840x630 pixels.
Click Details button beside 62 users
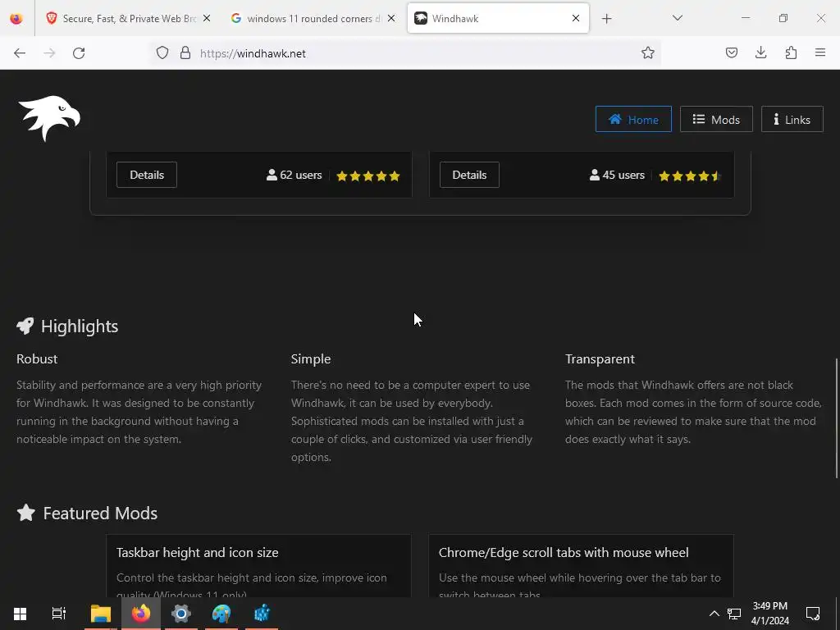coord(147,175)
